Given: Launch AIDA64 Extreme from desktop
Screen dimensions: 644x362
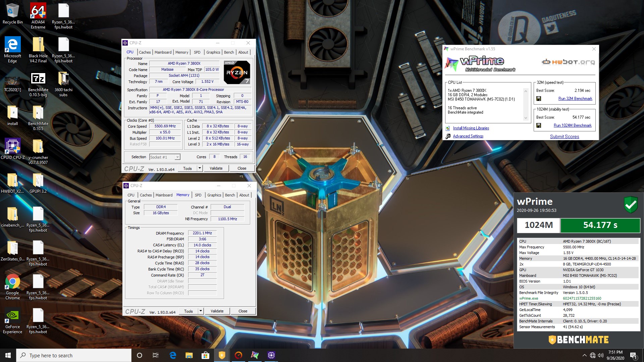Looking at the screenshot, I should [38, 16].
